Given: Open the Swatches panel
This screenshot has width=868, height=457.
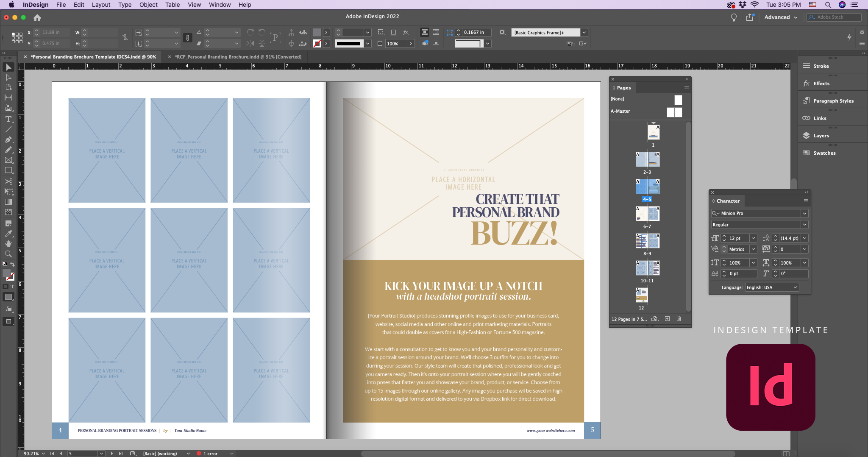Looking at the screenshot, I should pyautogui.click(x=824, y=153).
